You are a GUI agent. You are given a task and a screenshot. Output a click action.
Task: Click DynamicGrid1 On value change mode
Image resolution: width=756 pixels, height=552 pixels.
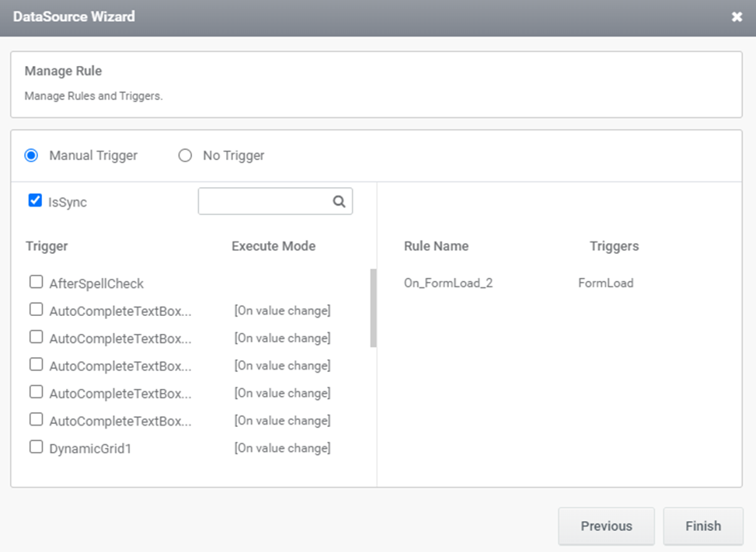click(283, 448)
